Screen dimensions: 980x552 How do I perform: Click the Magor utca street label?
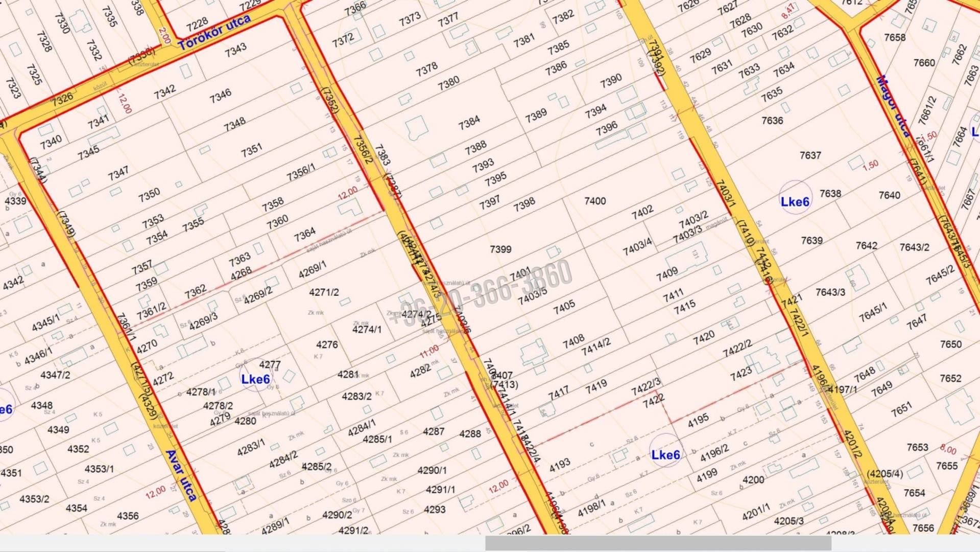click(x=893, y=106)
